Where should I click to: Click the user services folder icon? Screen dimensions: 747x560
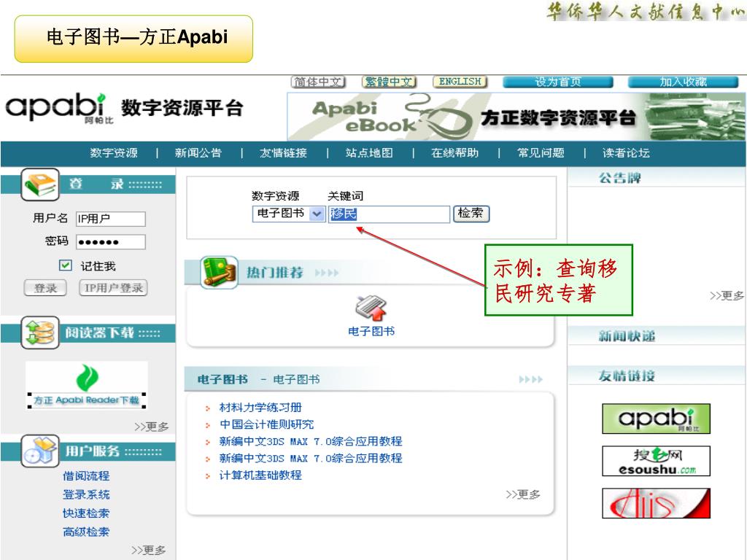(40, 451)
